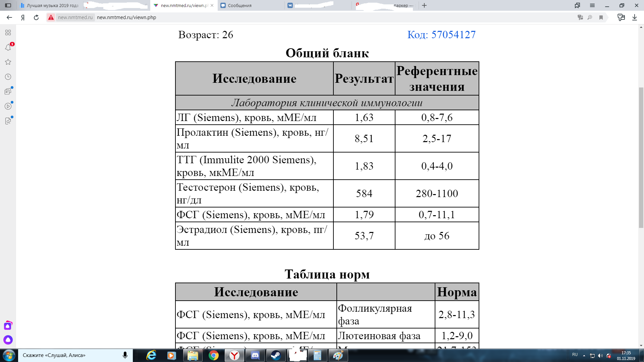644x362 pixels.
Task: Open the tableau grid icon in sidebar
Action: click(8, 33)
